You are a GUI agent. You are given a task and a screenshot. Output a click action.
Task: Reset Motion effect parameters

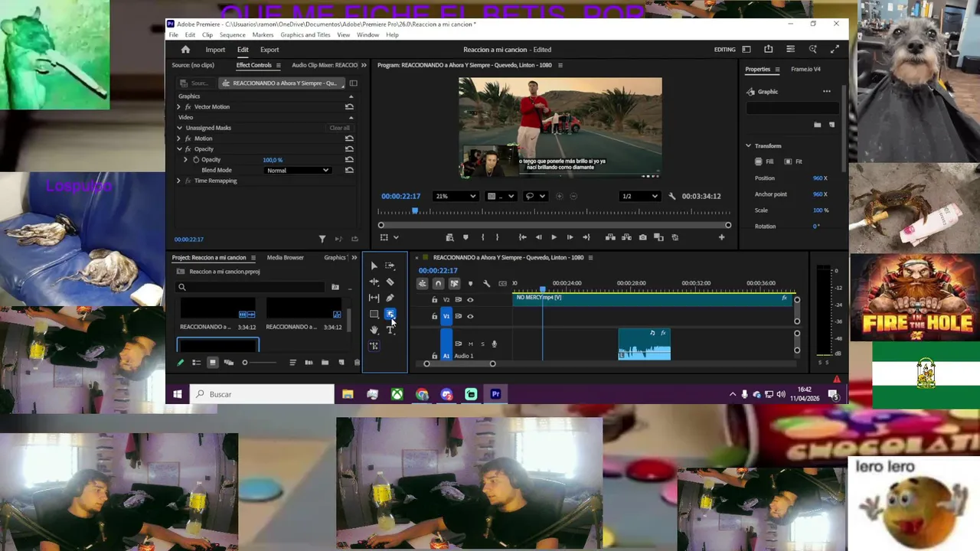[x=349, y=139]
